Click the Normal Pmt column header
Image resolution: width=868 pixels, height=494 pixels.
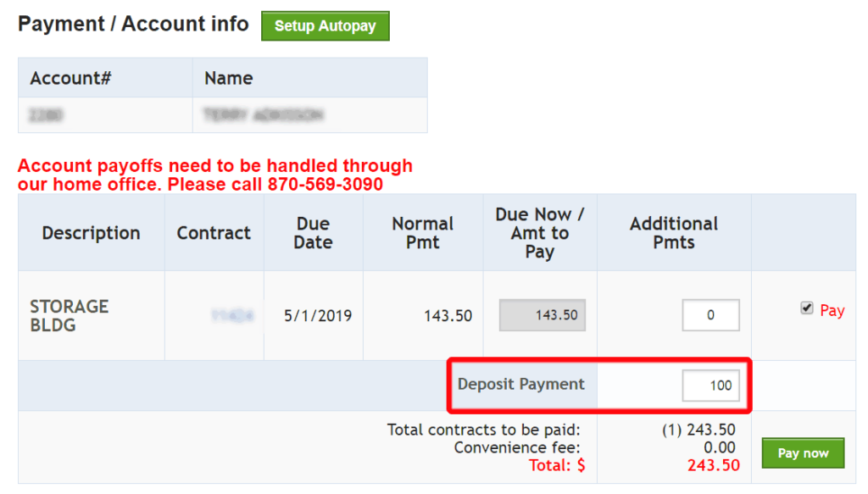point(422,233)
